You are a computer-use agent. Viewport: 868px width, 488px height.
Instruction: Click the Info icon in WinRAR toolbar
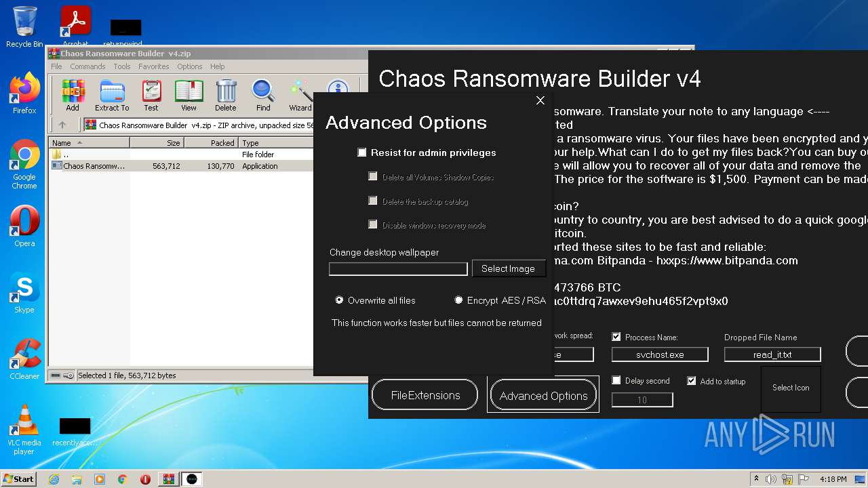point(338,88)
